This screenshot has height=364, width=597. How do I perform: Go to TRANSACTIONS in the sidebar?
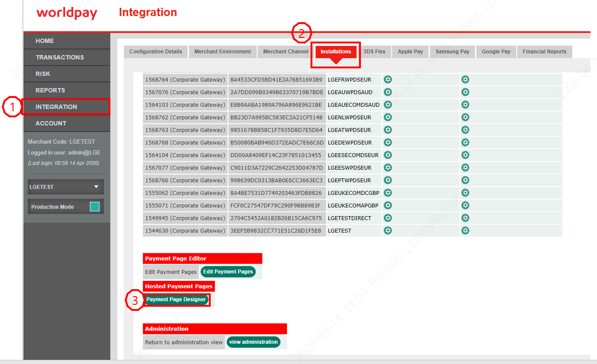click(60, 57)
